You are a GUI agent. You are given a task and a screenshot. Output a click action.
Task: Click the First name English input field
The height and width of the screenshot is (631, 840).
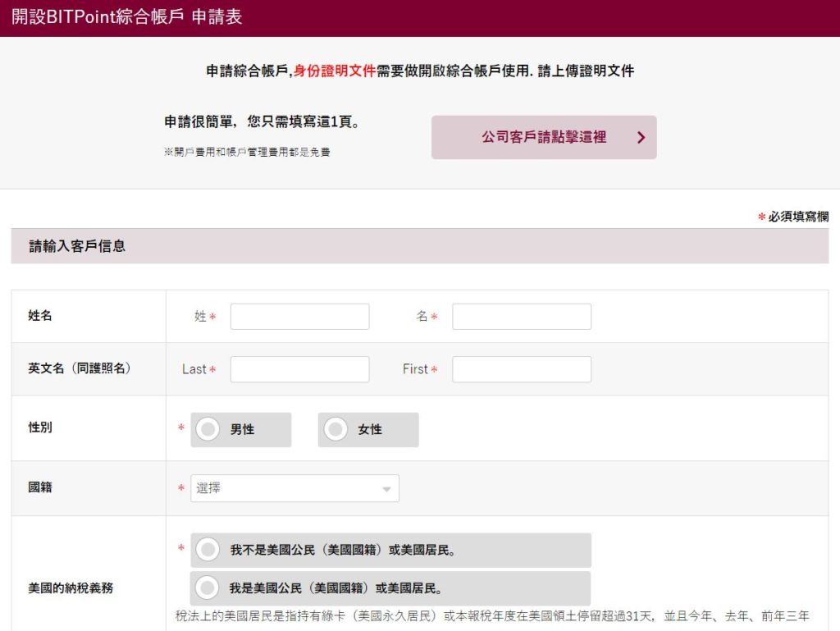pyautogui.click(x=521, y=369)
